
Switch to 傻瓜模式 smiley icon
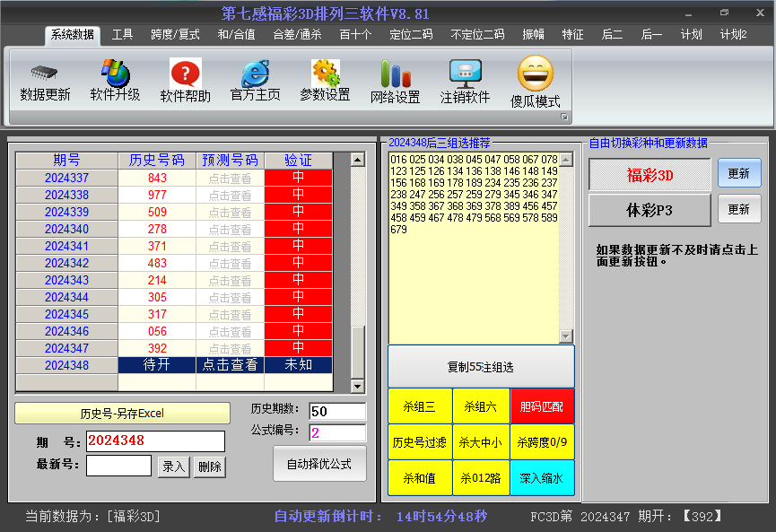(536, 73)
